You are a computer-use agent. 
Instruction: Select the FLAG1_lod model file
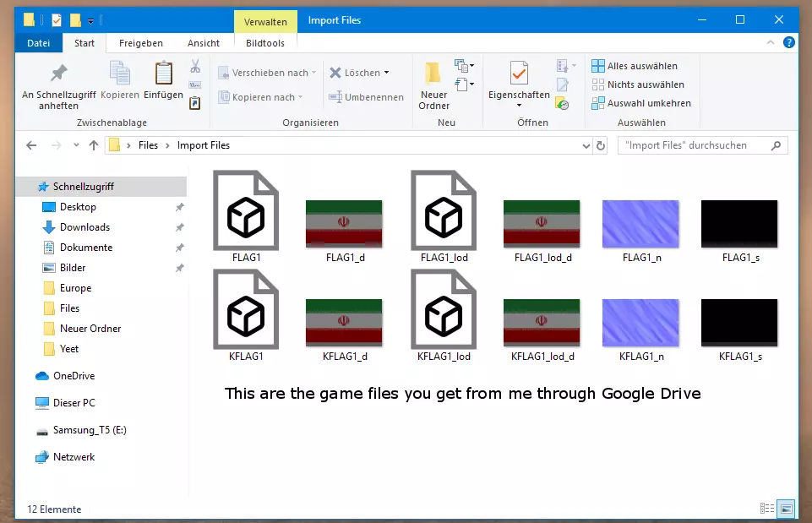click(x=444, y=216)
